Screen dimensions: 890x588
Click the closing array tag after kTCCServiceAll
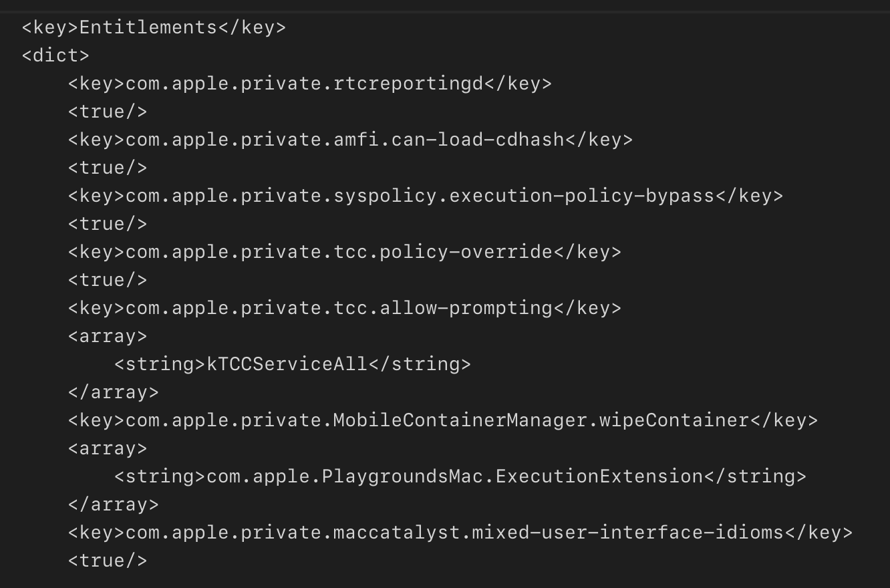click(114, 392)
